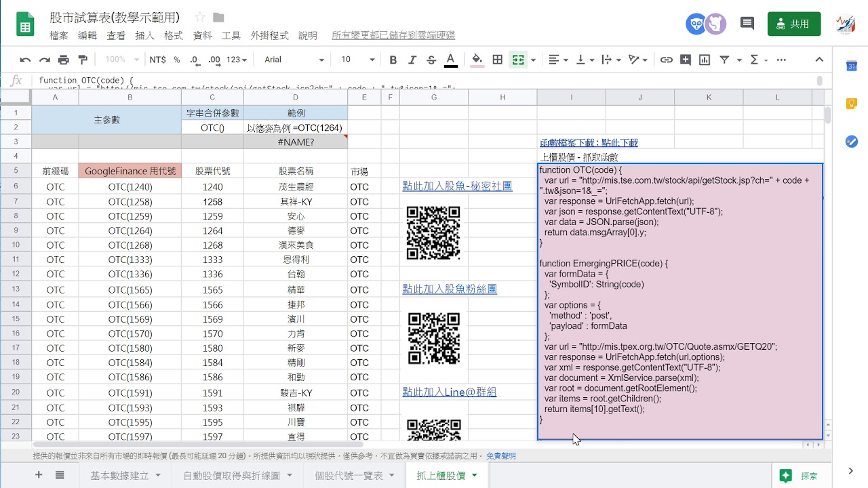868x488 pixels.
Task: Toggle strikethrough formatting
Action: pos(431,60)
